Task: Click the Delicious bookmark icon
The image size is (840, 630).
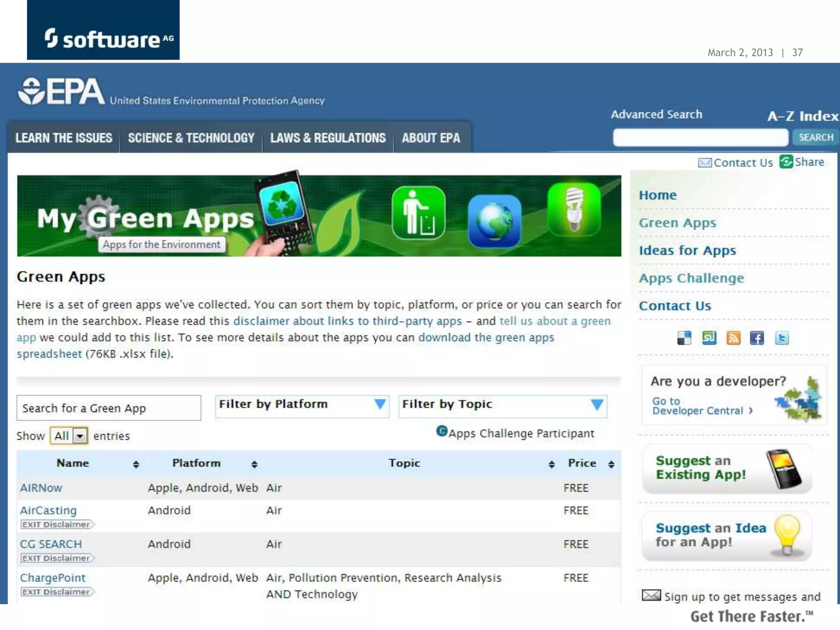Action: tap(684, 338)
